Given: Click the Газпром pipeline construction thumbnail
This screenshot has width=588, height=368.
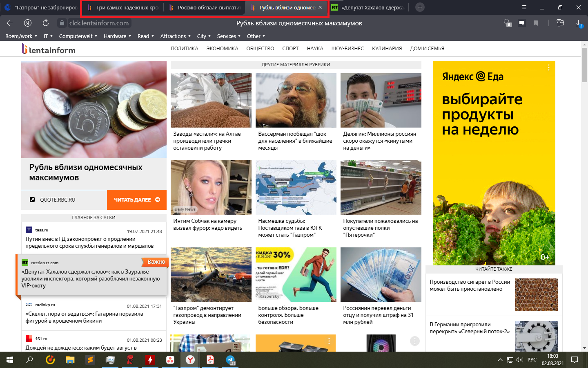Looking at the screenshot, I should (211, 274).
